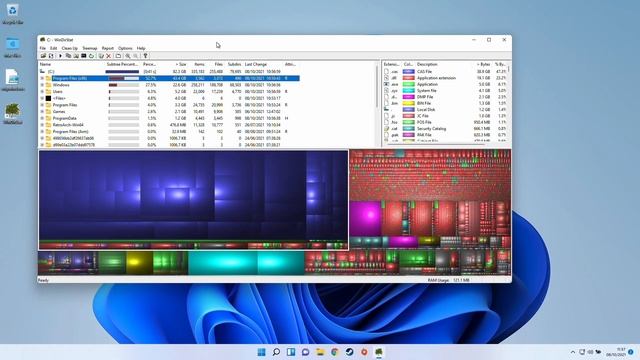Select the C: drive root row
Screen dimensions: 640x360
[x=169, y=71]
